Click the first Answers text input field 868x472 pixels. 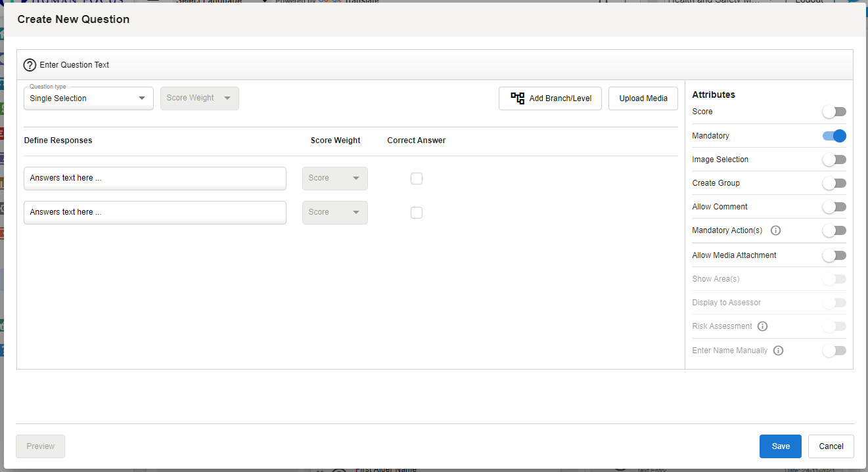154,179
